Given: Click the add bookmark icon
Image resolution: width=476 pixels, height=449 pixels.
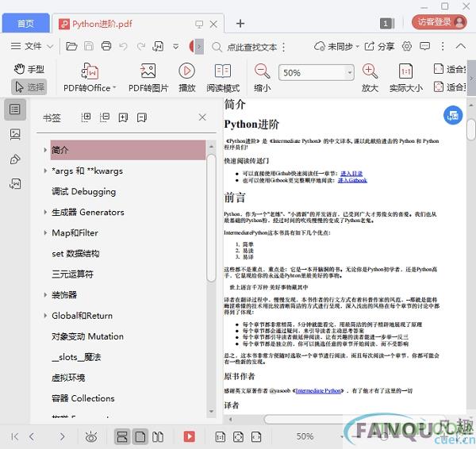Looking at the screenshot, I should 123,117.
